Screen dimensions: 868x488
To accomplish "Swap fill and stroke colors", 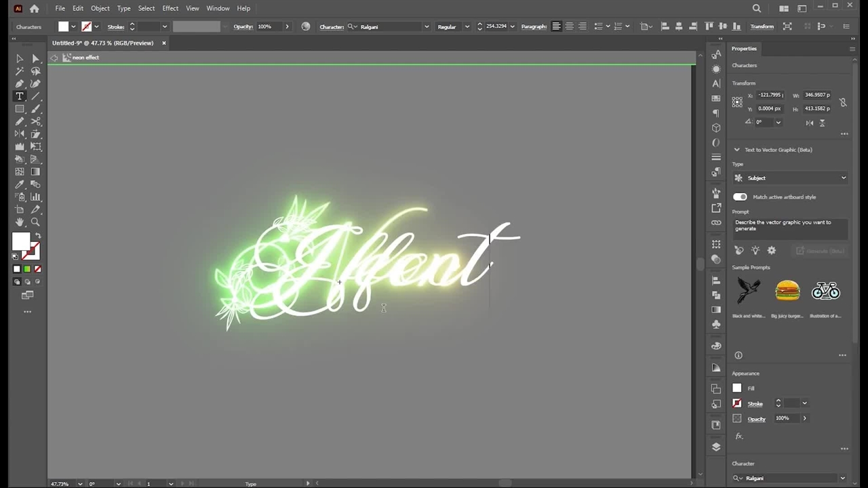I will [x=38, y=236].
